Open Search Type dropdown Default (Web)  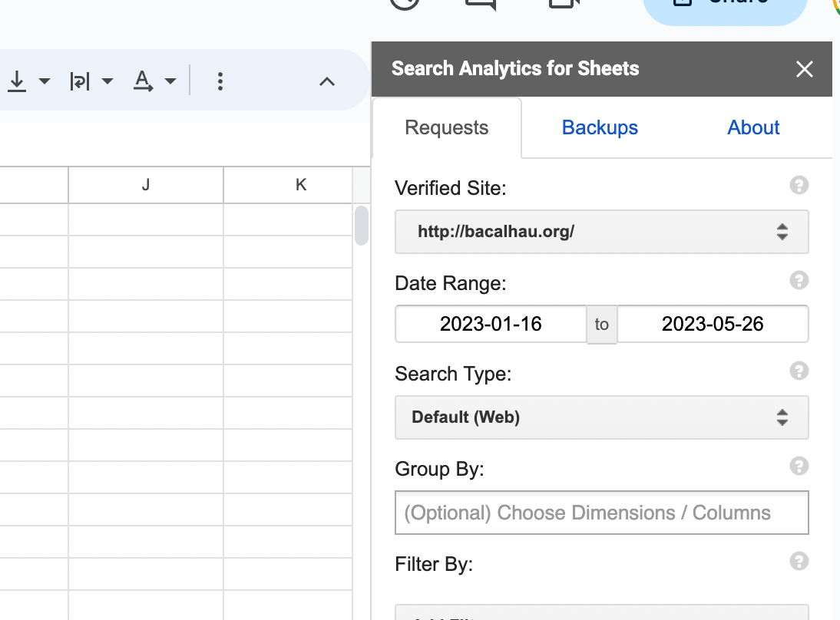click(602, 417)
